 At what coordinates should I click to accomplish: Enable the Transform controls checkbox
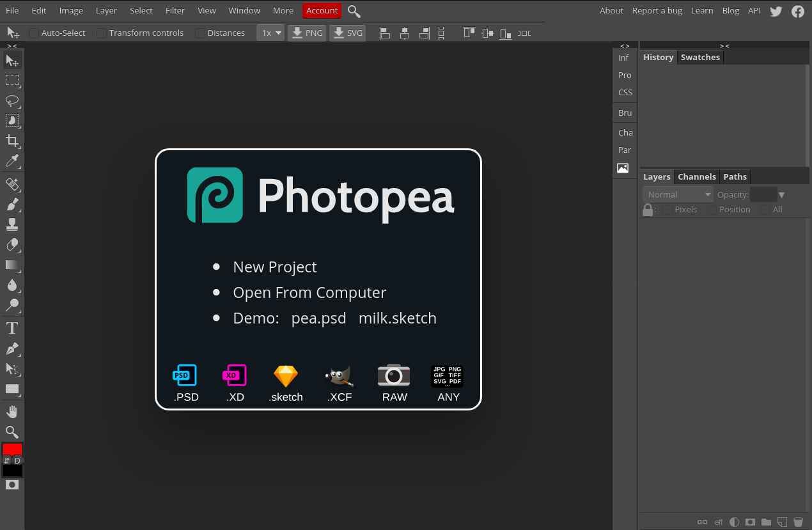(x=102, y=33)
